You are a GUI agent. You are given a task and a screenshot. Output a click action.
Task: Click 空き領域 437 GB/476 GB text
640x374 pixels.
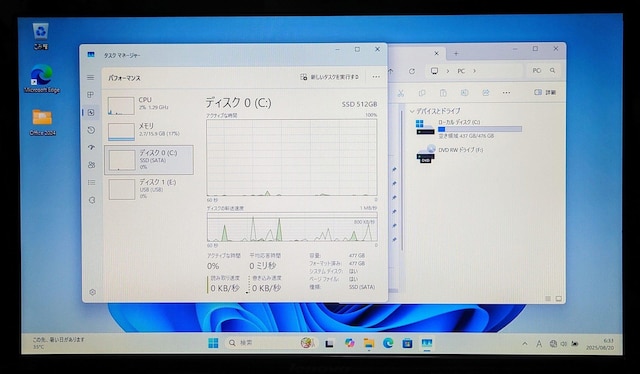point(466,136)
